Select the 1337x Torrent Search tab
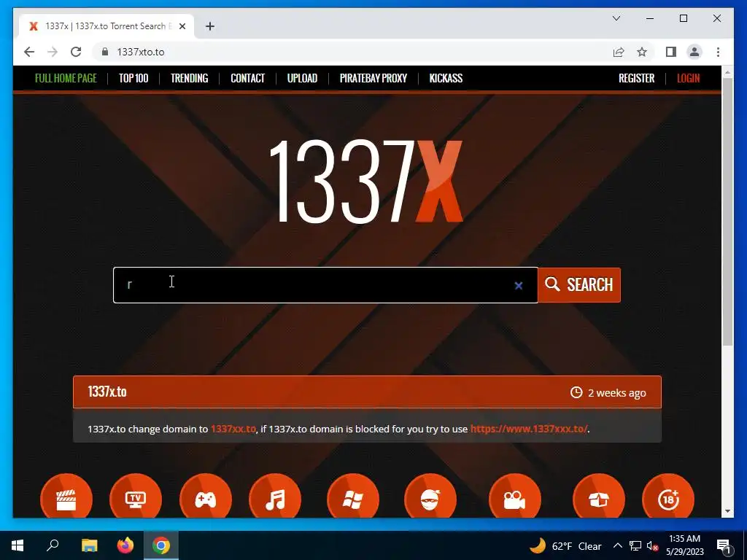This screenshot has height=560, width=747. click(x=107, y=26)
